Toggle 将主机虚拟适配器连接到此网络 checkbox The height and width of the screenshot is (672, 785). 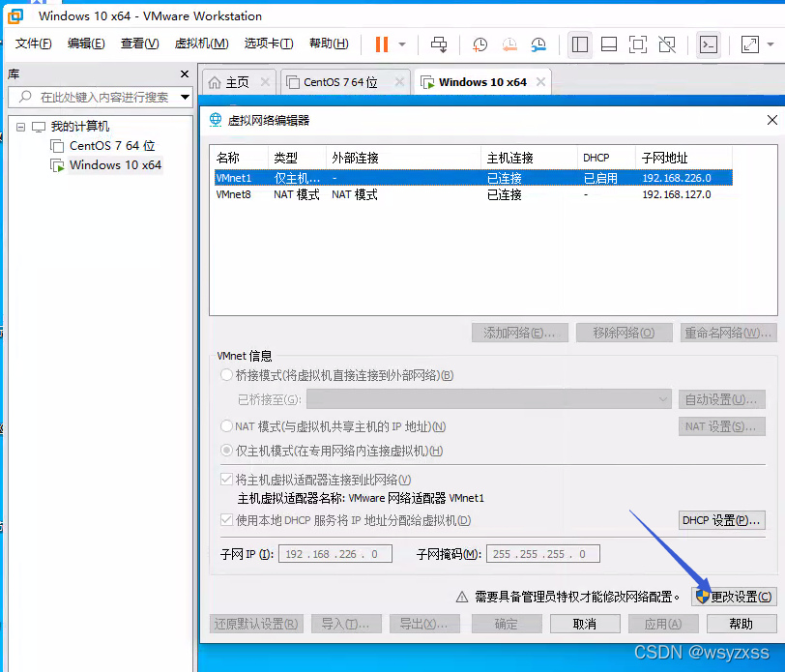point(226,480)
